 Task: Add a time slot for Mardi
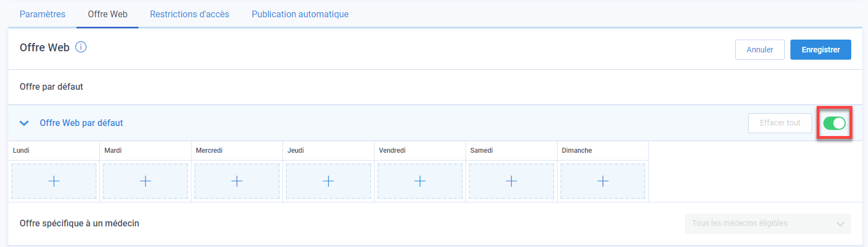pyautogui.click(x=145, y=181)
